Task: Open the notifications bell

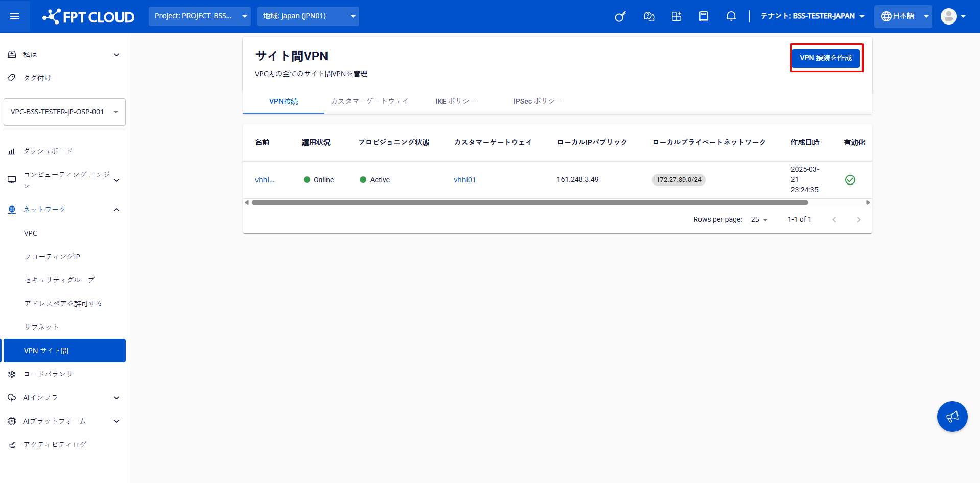Action: pos(731,16)
